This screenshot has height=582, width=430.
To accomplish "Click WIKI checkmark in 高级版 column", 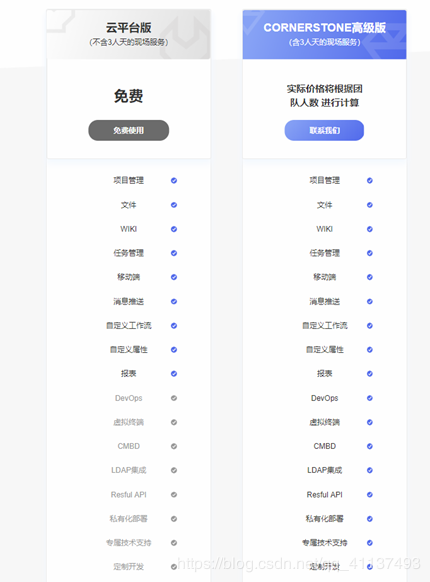I will pos(369,229).
